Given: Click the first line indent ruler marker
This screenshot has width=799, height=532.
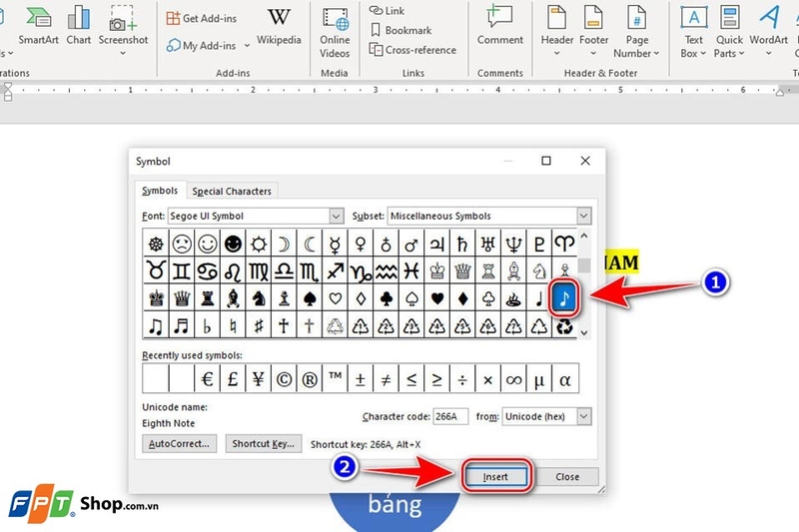Looking at the screenshot, I should (x=8, y=87).
